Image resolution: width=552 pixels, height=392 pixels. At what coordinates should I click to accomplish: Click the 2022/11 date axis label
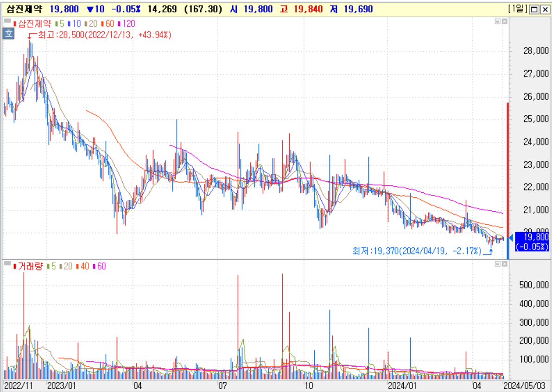point(18,386)
